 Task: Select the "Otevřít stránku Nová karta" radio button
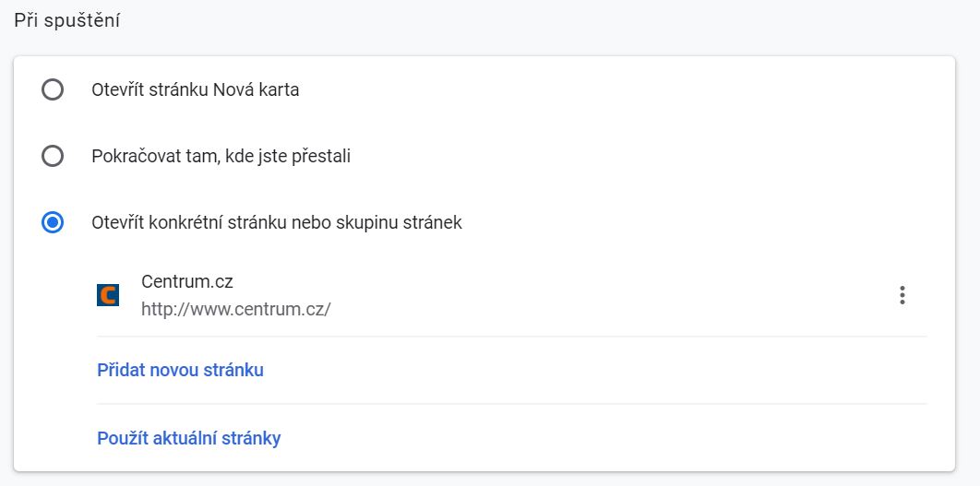53,89
